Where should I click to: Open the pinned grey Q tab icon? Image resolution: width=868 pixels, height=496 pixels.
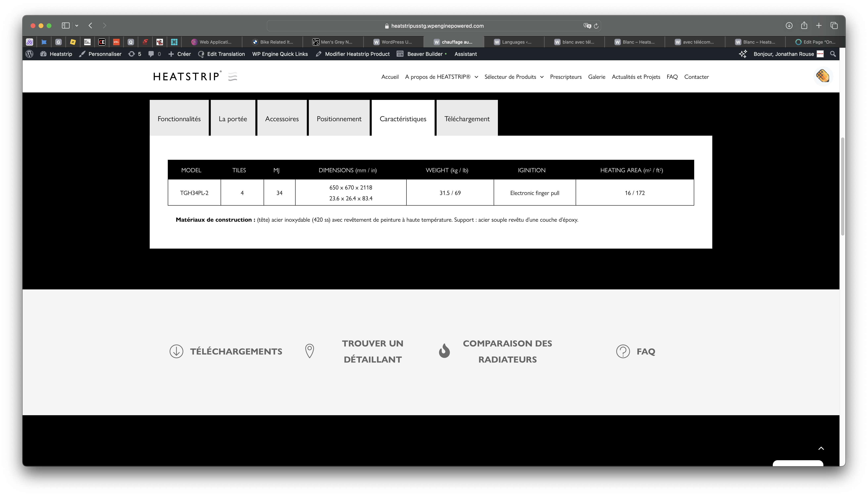[x=130, y=42]
